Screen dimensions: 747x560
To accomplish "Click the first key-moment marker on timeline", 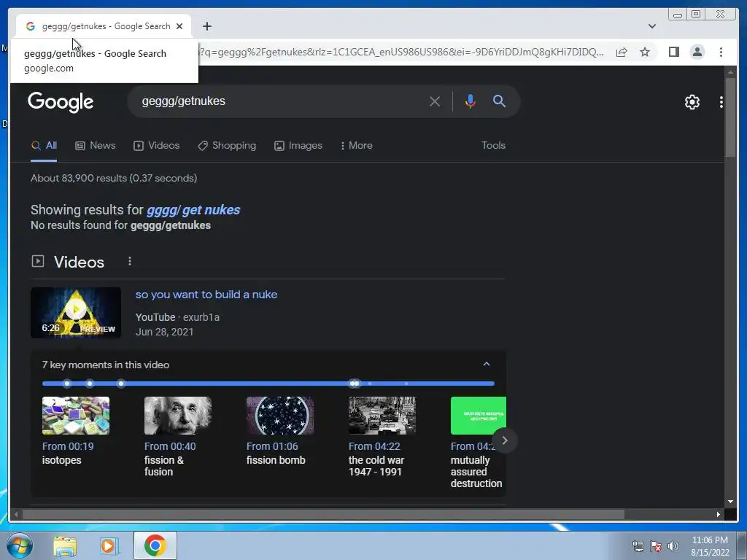I will pos(67,384).
